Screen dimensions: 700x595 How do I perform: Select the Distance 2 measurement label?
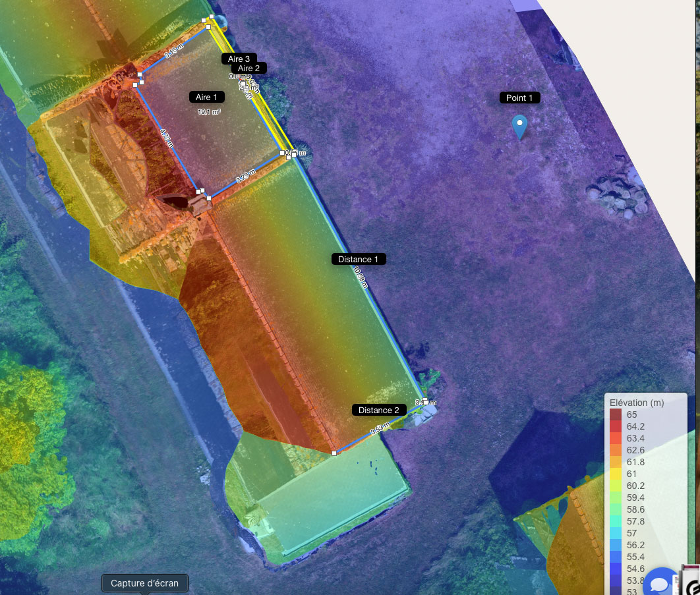pyautogui.click(x=378, y=410)
